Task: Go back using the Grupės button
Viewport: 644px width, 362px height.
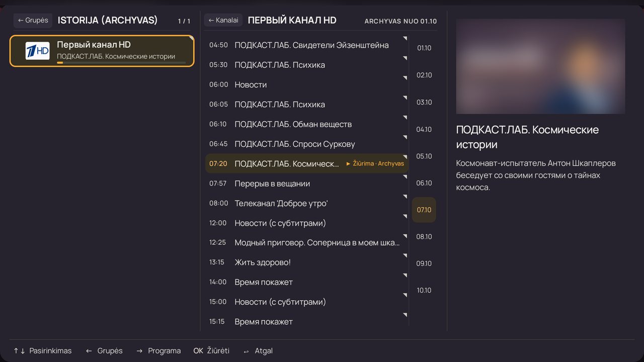Action: pyautogui.click(x=33, y=20)
